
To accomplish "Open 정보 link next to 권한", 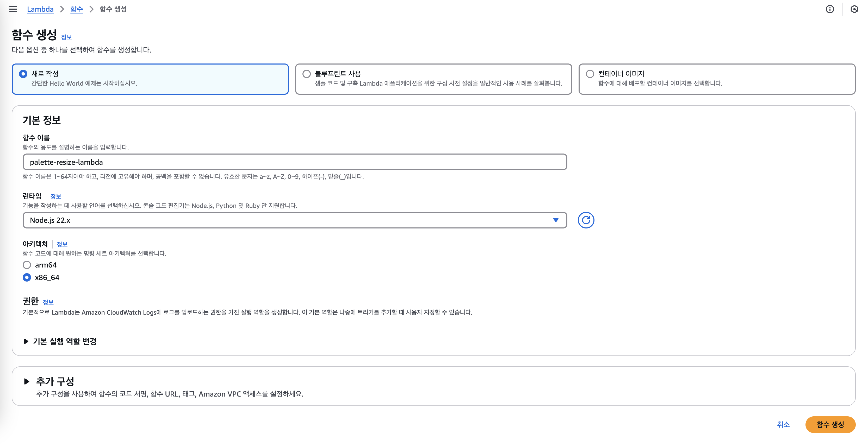I will pos(48,302).
